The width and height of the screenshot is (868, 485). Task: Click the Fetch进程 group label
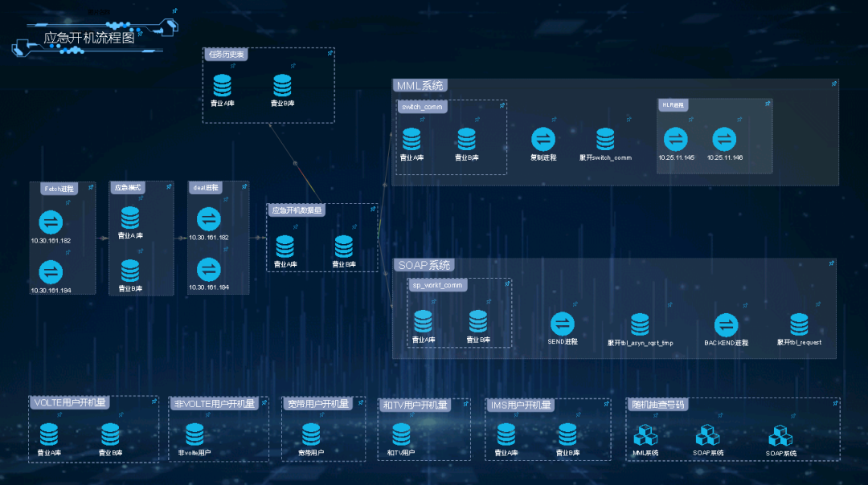[59, 189]
